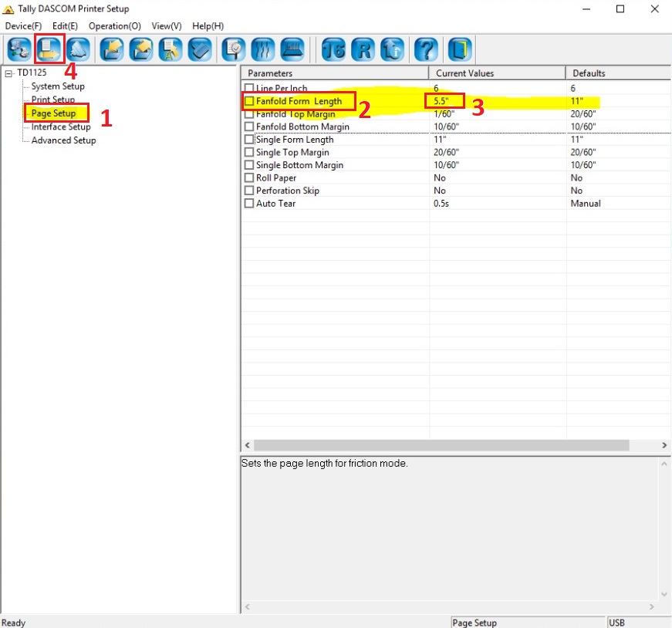This screenshot has width=672, height=628.
Task: Select Print Setup in the tree
Action: pyautogui.click(x=53, y=100)
